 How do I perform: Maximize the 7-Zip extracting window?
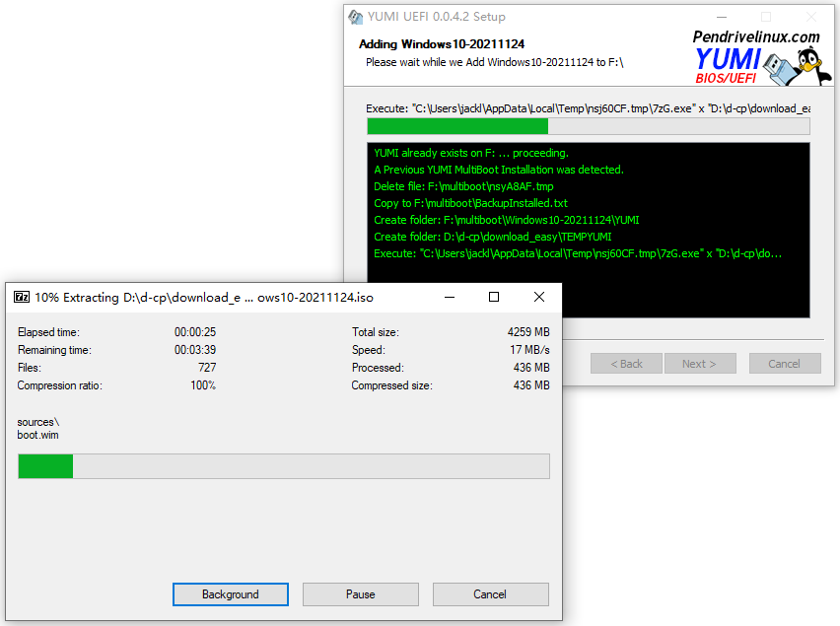[x=494, y=297]
